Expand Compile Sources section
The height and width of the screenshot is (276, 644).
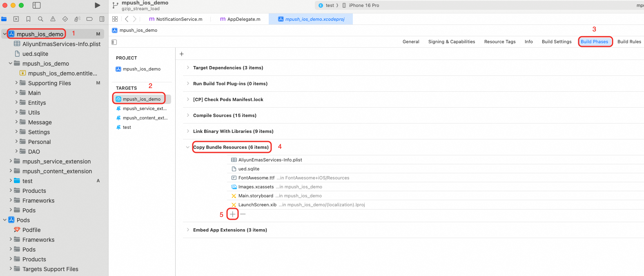coord(188,115)
